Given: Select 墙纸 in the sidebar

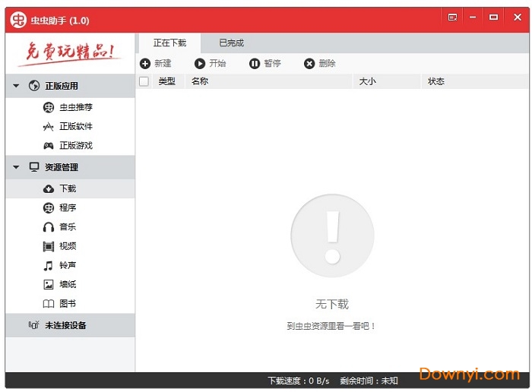Looking at the screenshot, I should (70, 284).
